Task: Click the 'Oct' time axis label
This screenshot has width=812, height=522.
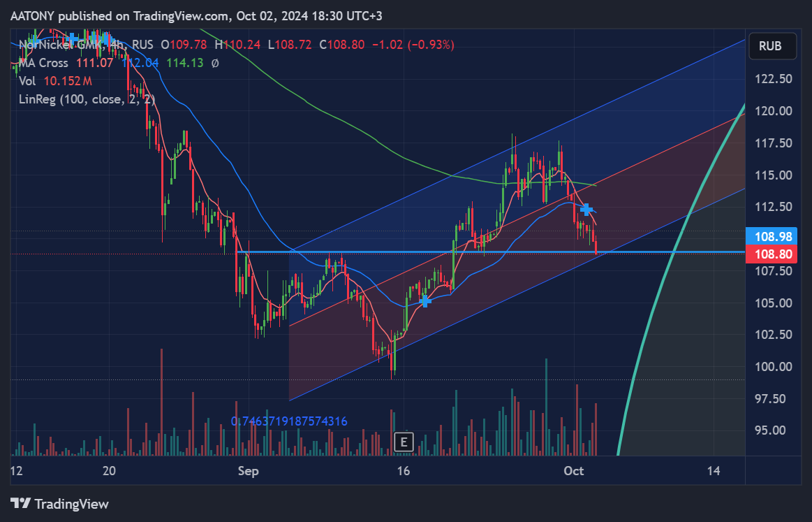Action: pyautogui.click(x=573, y=471)
